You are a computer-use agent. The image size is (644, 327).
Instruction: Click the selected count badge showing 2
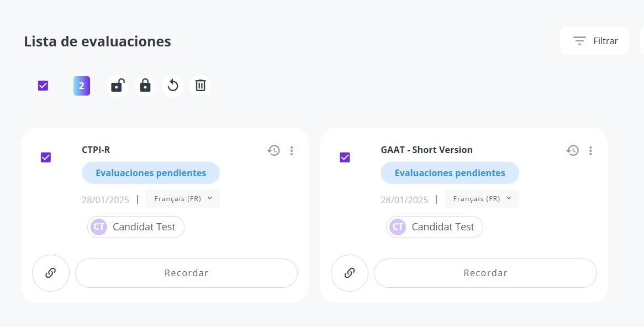[82, 86]
